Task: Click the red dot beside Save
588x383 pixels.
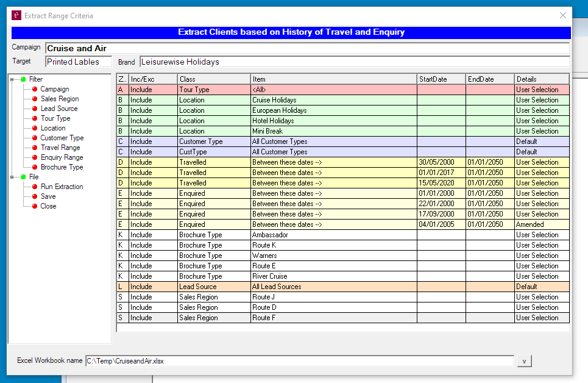Action: click(x=35, y=196)
